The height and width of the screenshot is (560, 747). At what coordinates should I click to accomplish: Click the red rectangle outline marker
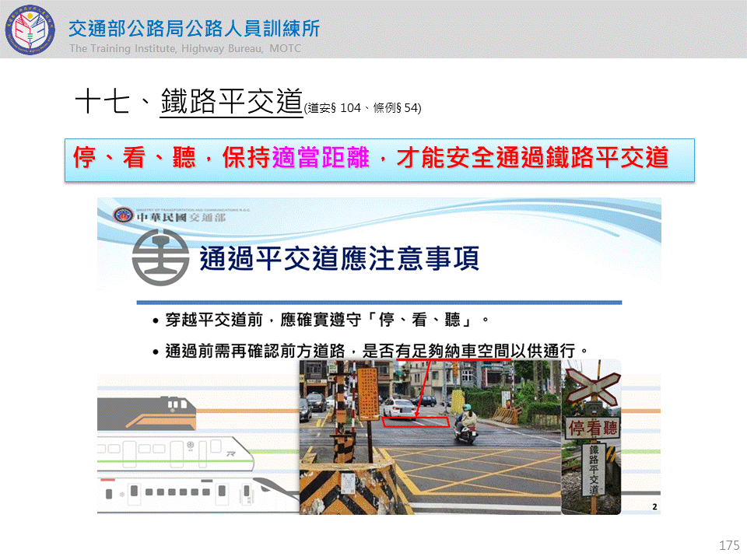(x=416, y=422)
